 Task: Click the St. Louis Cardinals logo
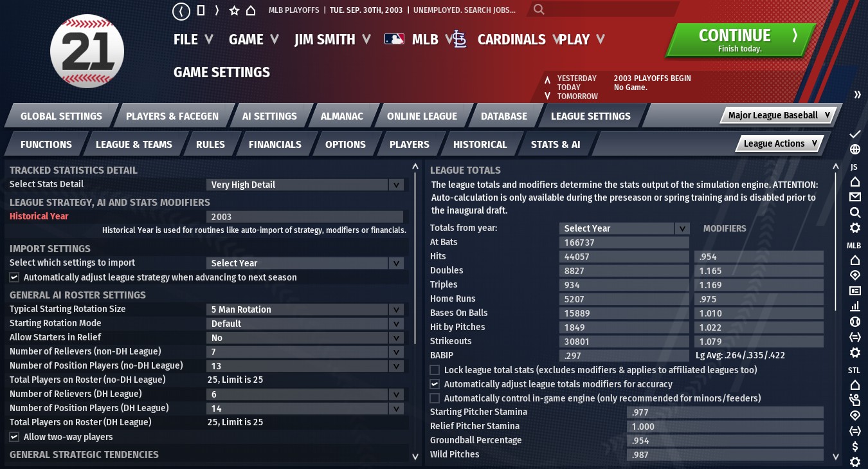[459, 39]
